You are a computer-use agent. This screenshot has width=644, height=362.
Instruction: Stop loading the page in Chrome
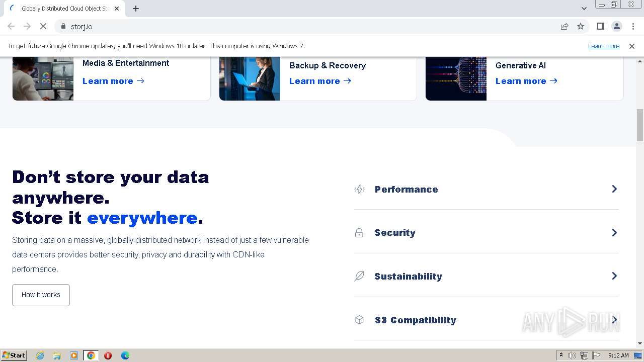pos(43,26)
